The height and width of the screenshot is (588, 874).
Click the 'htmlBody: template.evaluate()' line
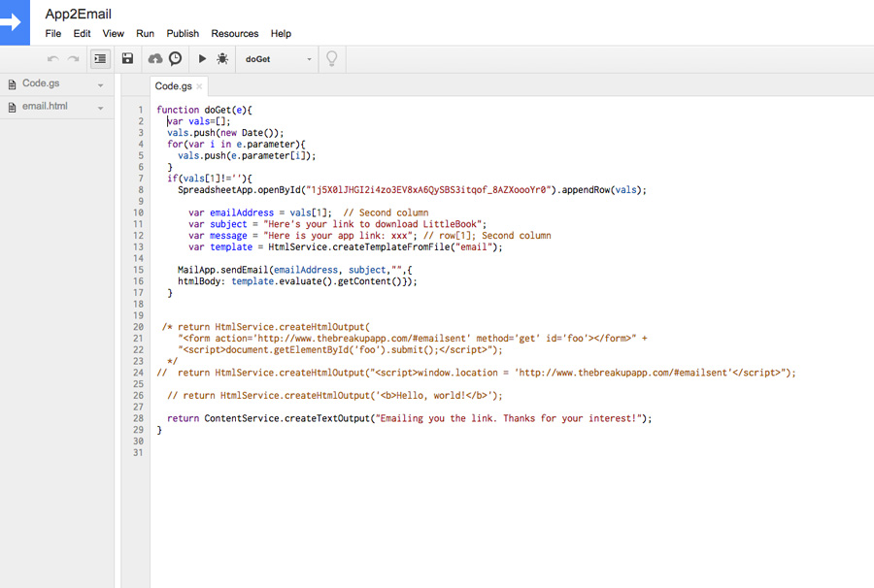(x=297, y=281)
